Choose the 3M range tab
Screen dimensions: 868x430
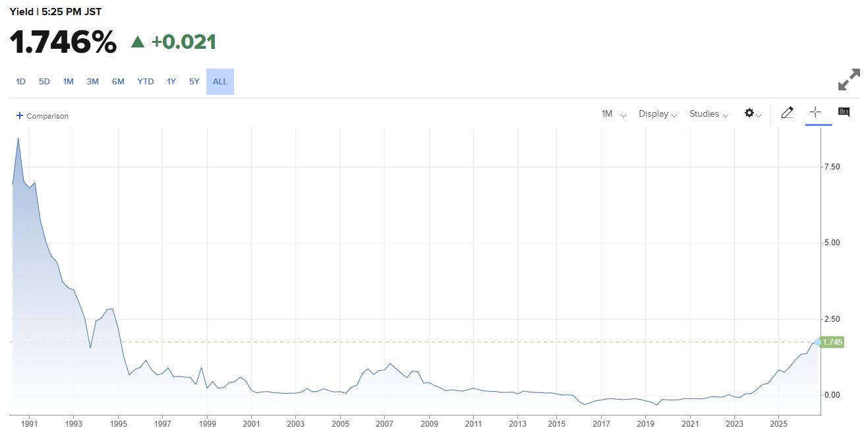pyautogui.click(x=92, y=82)
